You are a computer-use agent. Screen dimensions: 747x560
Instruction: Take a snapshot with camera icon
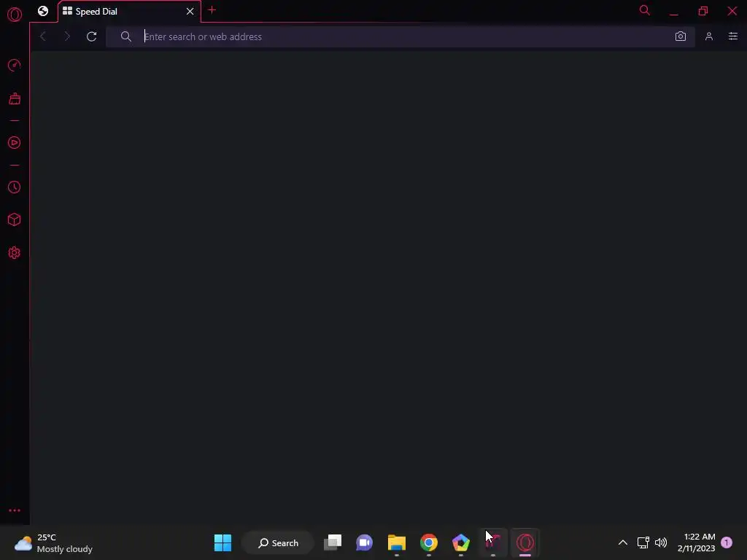pyautogui.click(x=681, y=36)
